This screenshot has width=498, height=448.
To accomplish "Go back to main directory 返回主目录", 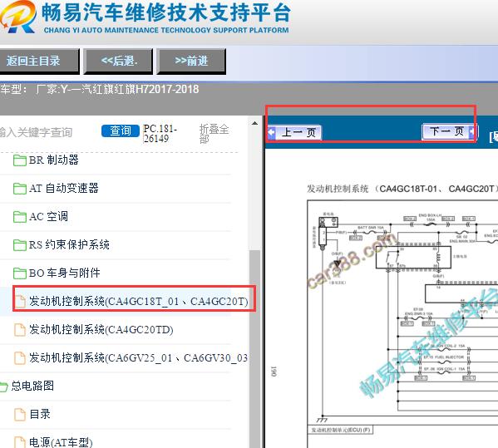I will (39, 62).
